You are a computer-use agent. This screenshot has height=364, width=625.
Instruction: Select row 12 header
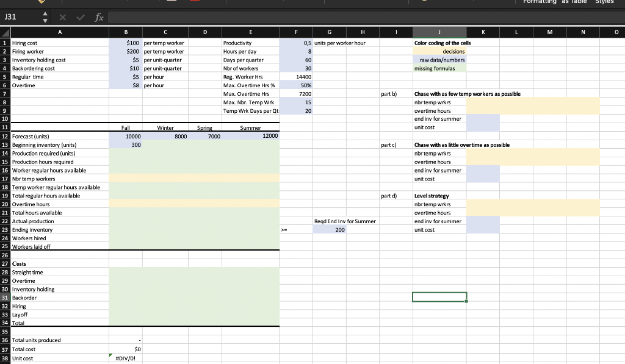point(5,136)
